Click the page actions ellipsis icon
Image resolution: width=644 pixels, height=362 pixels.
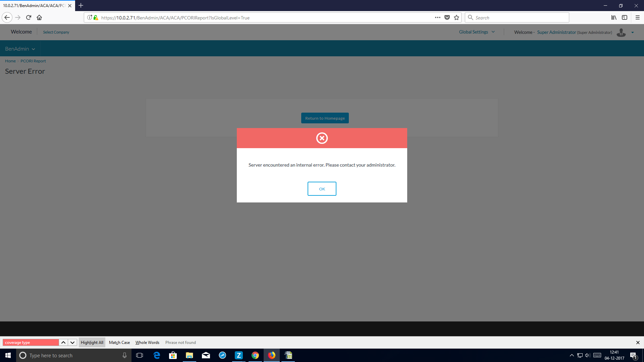tap(438, 17)
